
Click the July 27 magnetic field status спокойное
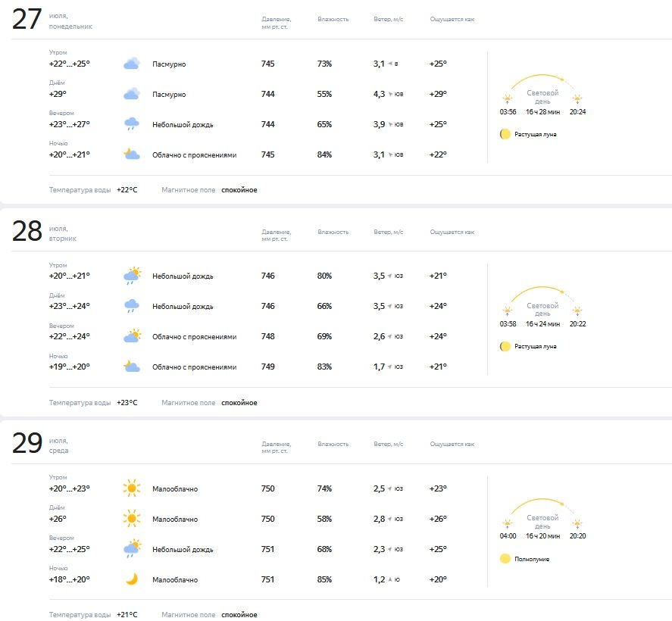point(239,190)
